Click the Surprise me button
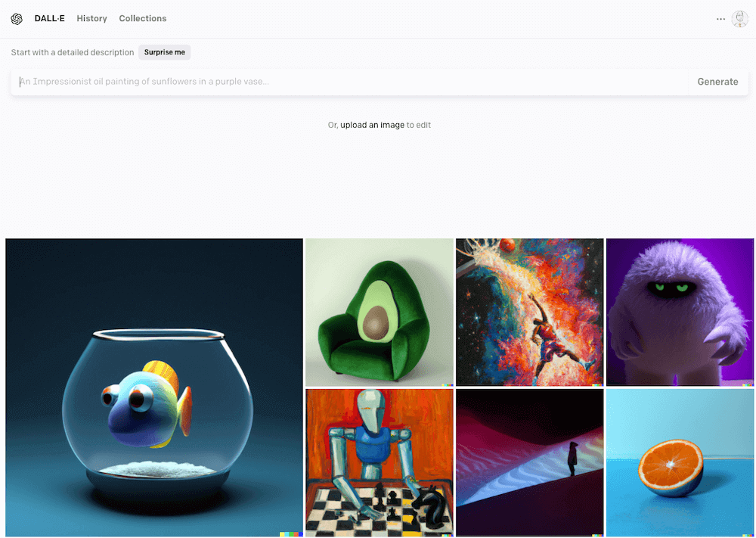The width and height of the screenshot is (756, 538). point(164,52)
